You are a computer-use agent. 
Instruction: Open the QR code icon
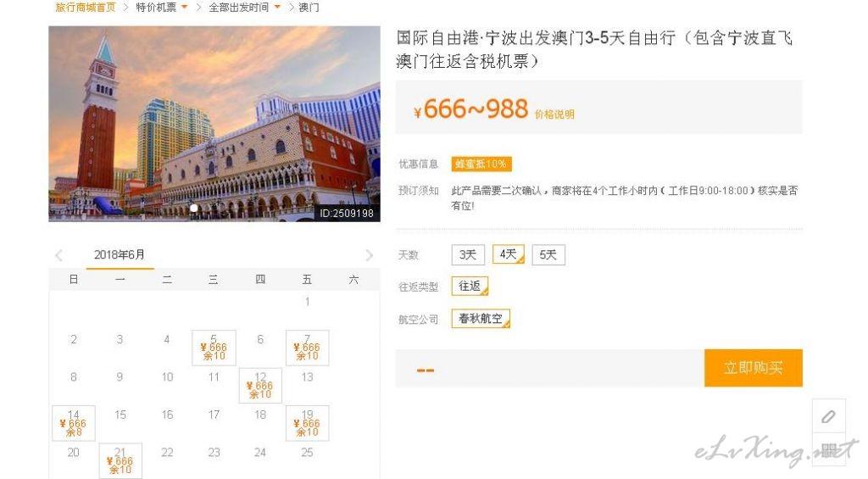click(x=829, y=449)
